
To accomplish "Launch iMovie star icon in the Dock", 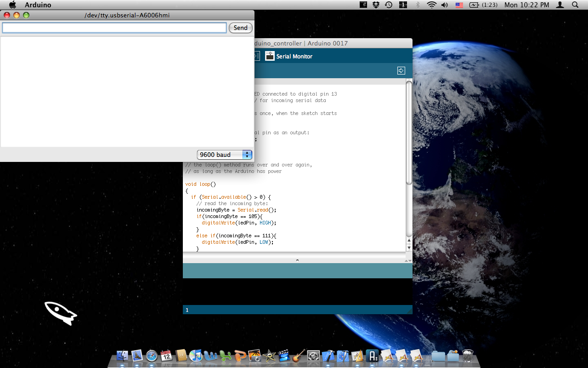I will point(269,356).
